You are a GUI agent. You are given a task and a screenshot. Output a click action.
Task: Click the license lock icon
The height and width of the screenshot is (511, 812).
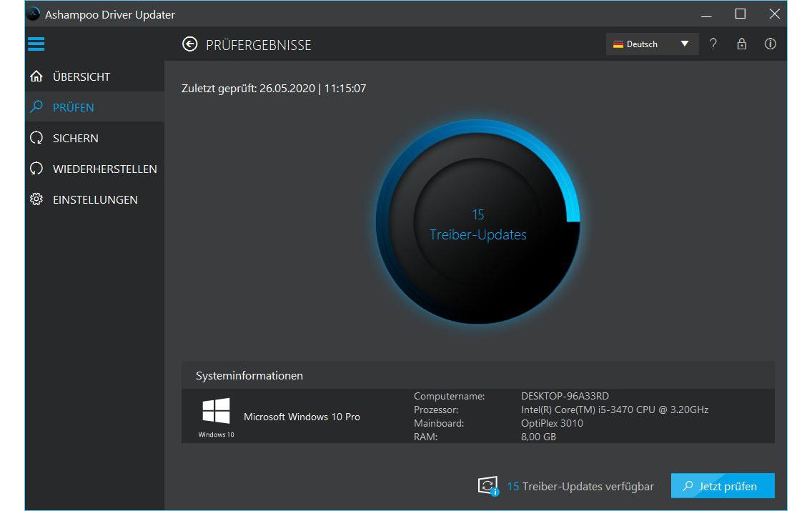coord(741,44)
